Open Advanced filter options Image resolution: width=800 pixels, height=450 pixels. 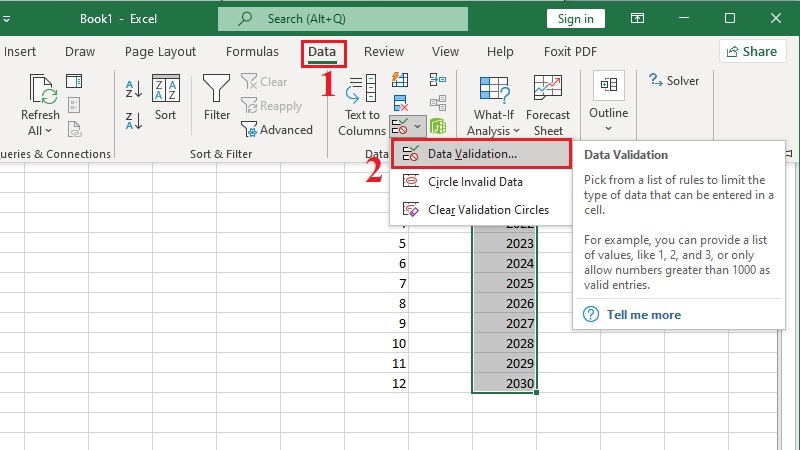tap(277, 130)
